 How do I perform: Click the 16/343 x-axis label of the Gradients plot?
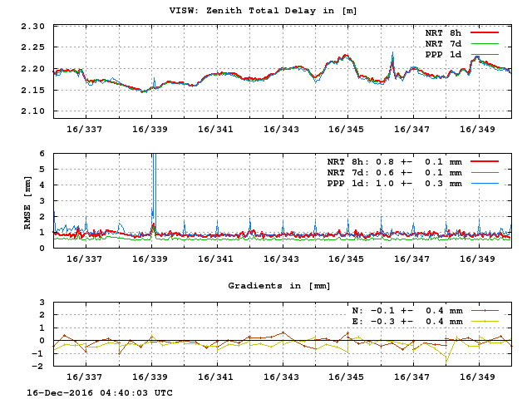coord(281,377)
